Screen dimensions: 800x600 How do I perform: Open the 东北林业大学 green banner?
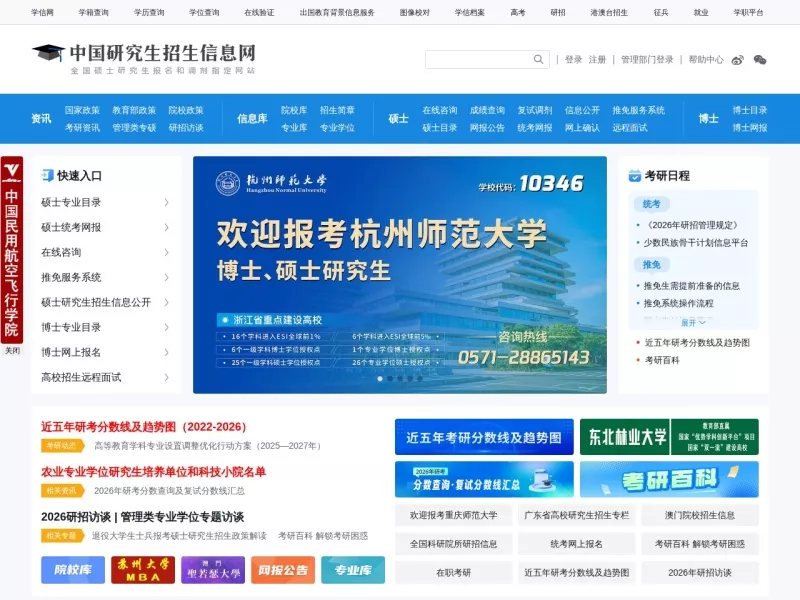(x=669, y=437)
